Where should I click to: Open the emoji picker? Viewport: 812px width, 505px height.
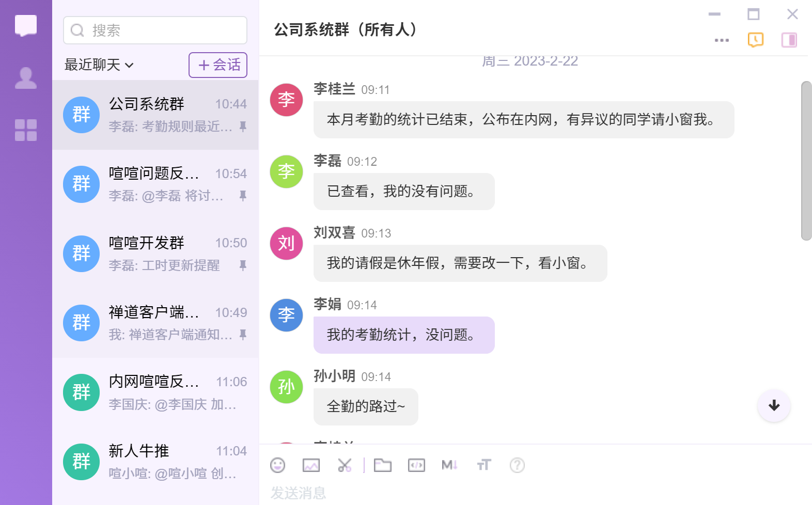[x=277, y=465]
